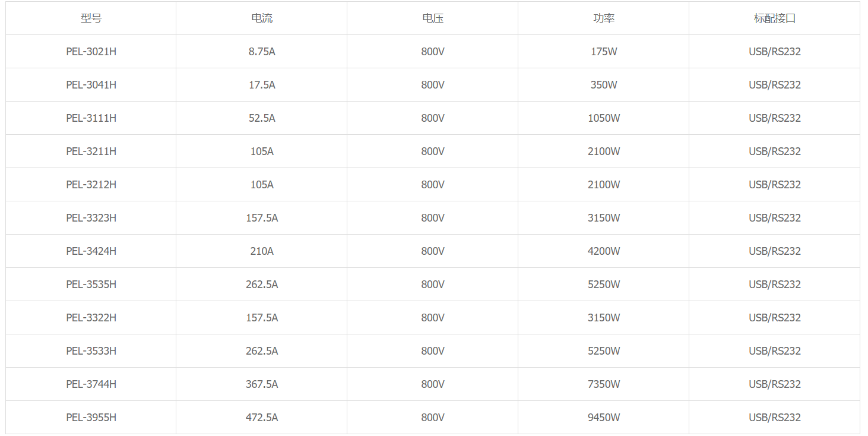This screenshot has width=868, height=436.
Task: Click the 电压 column header
Action: 433,18
